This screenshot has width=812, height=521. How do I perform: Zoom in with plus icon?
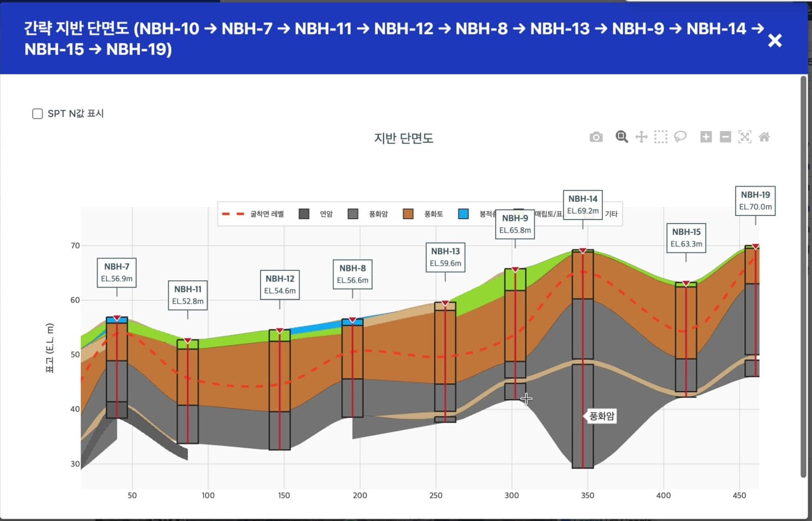pyautogui.click(x=706, y=137)
